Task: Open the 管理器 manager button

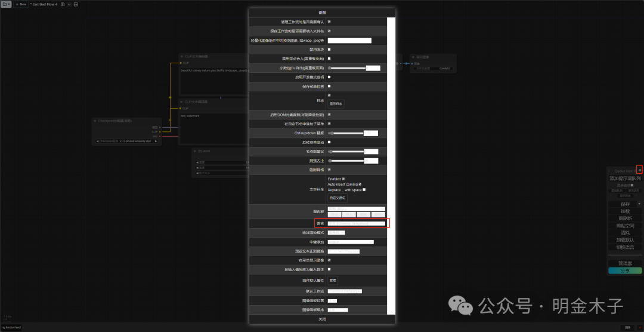Action: (625, 263)
